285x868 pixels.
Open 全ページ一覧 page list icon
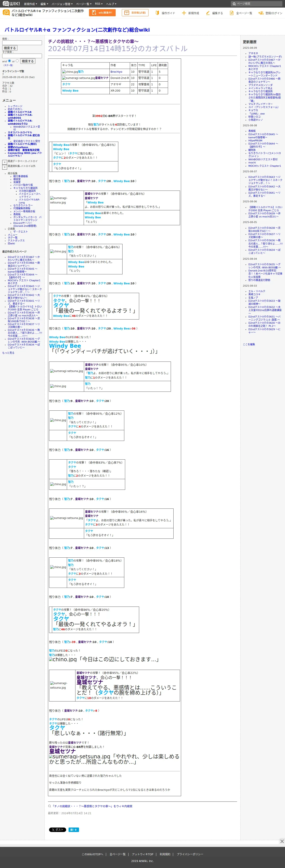(232, 13)
